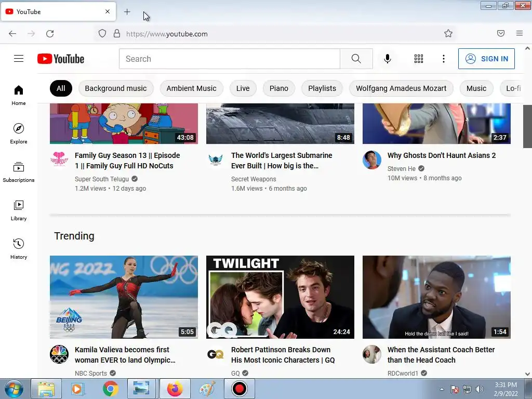Click the Assistant Coach video thumbnail
The image size is (532, 399).
(436, 297)
